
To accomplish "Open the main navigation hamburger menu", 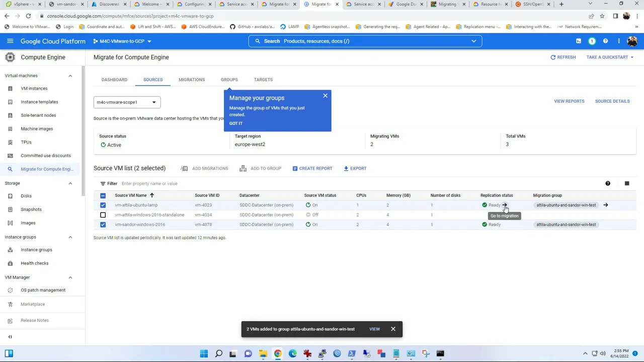I will click(10, 41).
